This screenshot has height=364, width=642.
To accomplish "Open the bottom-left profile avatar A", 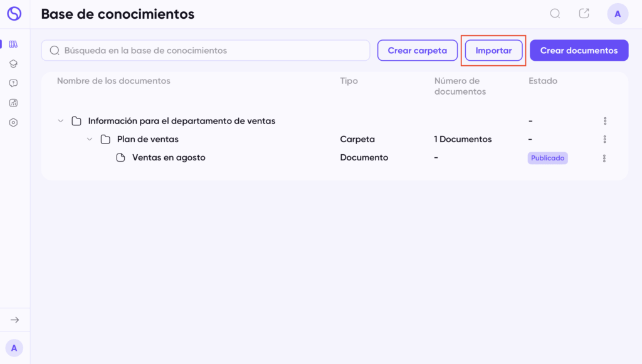I will pos(14,348).
